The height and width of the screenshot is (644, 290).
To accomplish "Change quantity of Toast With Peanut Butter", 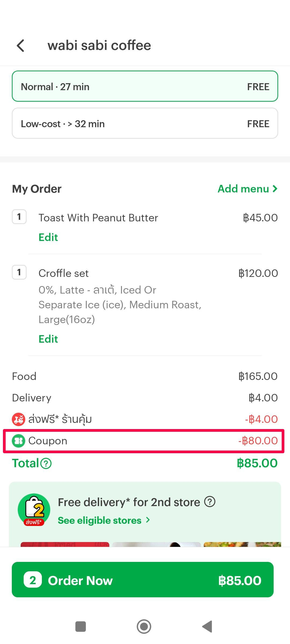I will (19, 217).
